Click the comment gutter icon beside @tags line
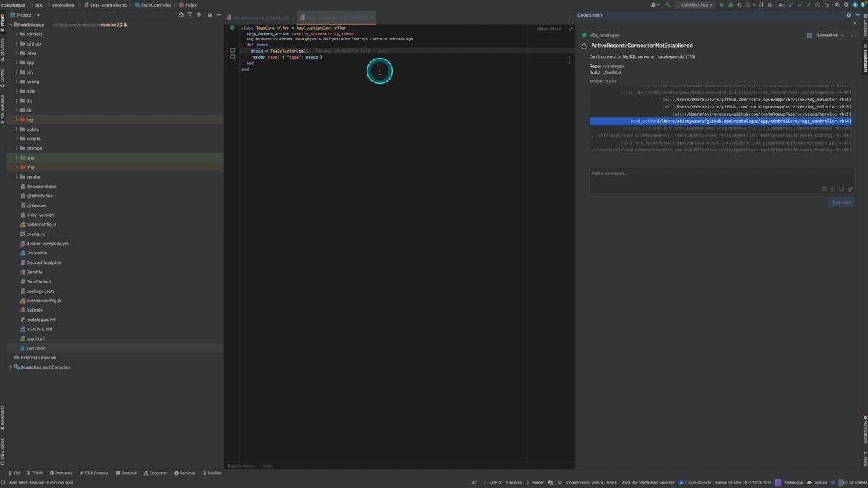The image size is (868, 488). point(232,51)
